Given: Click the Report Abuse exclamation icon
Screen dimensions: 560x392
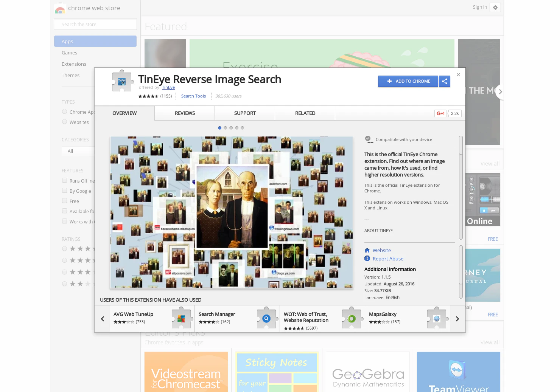Looking at the screenshot, I should (367, 259).
